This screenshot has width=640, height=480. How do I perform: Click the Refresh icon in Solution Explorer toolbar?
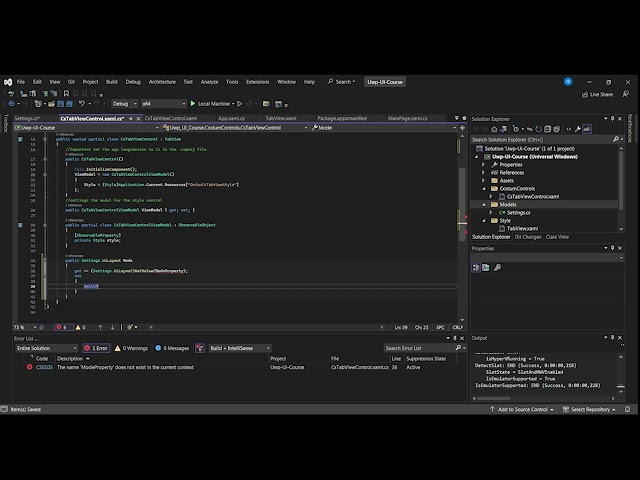coord(538,129)
